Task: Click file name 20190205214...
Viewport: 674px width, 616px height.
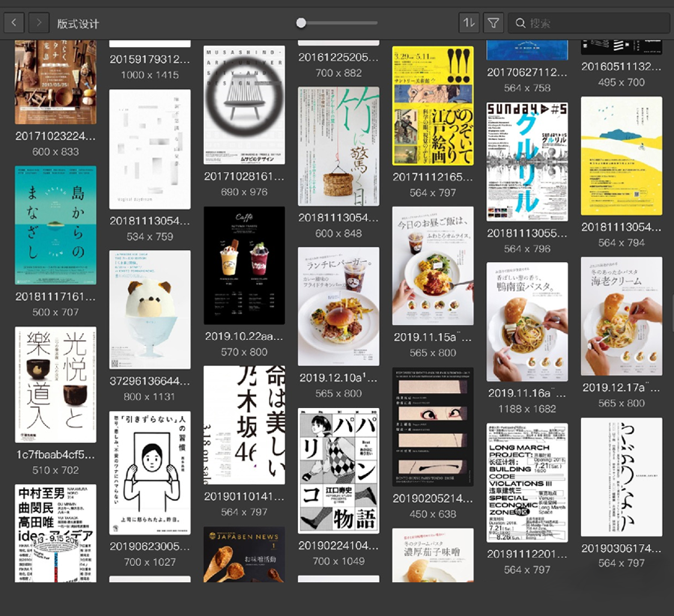Action: click(x=433, y=498)
